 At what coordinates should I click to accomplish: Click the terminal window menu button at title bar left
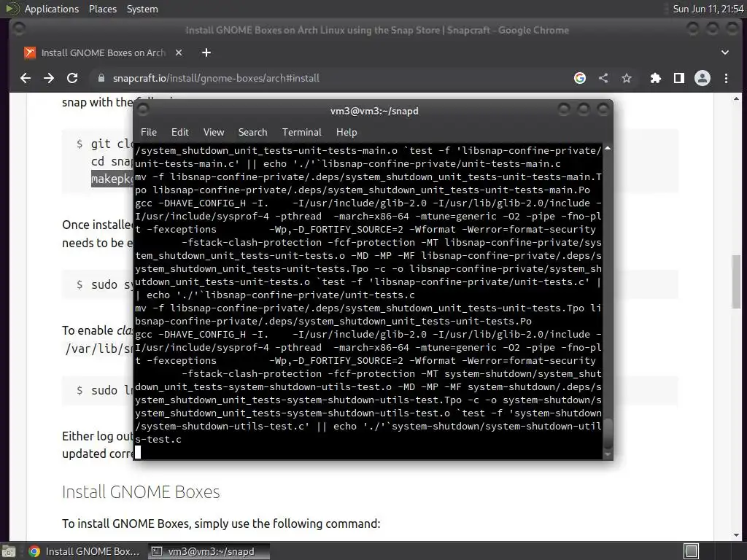(142, 110)
